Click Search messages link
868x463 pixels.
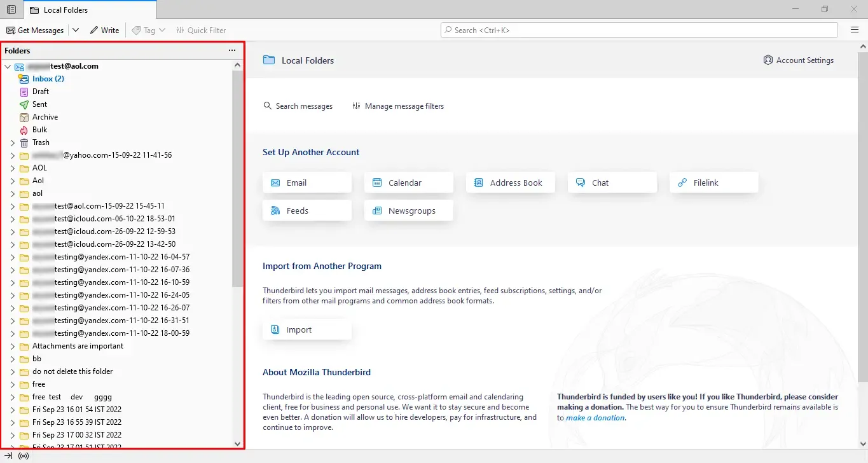point(298,106)
